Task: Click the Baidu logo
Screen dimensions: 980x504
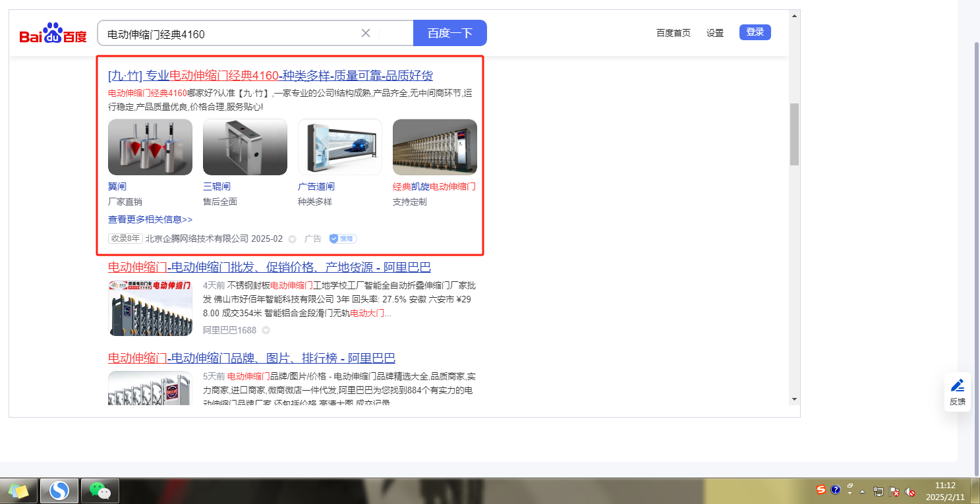Action: pyautogui.click(x=53, y=33)
